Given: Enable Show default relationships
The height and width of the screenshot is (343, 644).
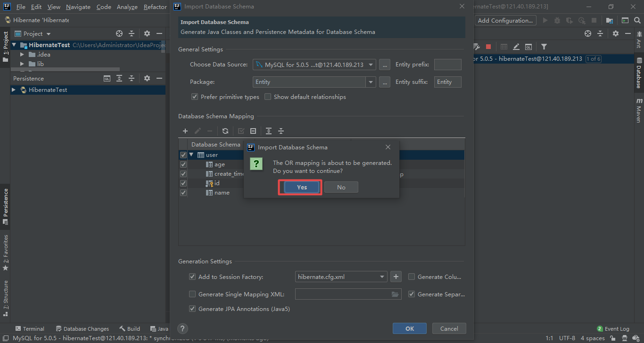Looking at the screenshot, I should point(267,97).
